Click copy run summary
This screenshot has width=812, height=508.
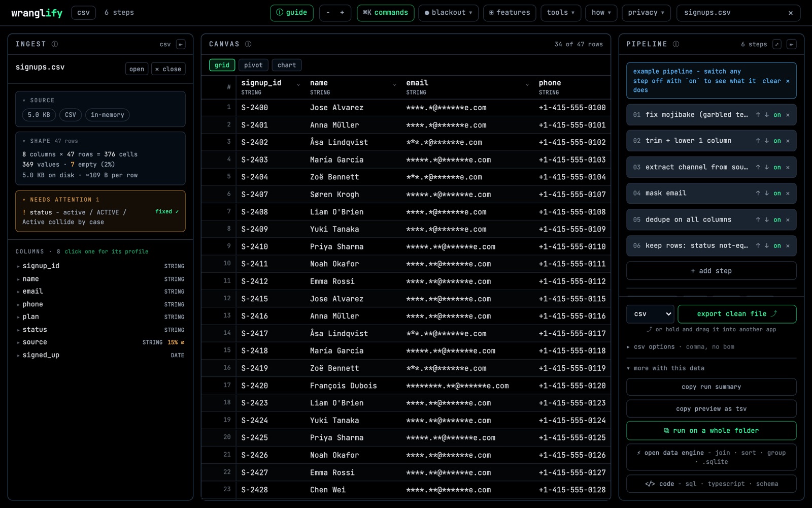(x=711, y=387)
